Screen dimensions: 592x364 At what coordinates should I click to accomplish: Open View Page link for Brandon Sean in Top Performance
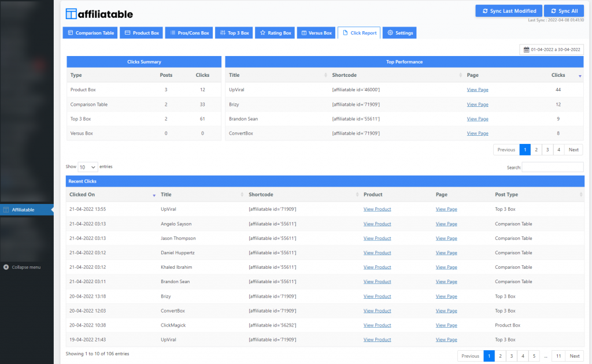pyautogui.click(x=477, y=119)
